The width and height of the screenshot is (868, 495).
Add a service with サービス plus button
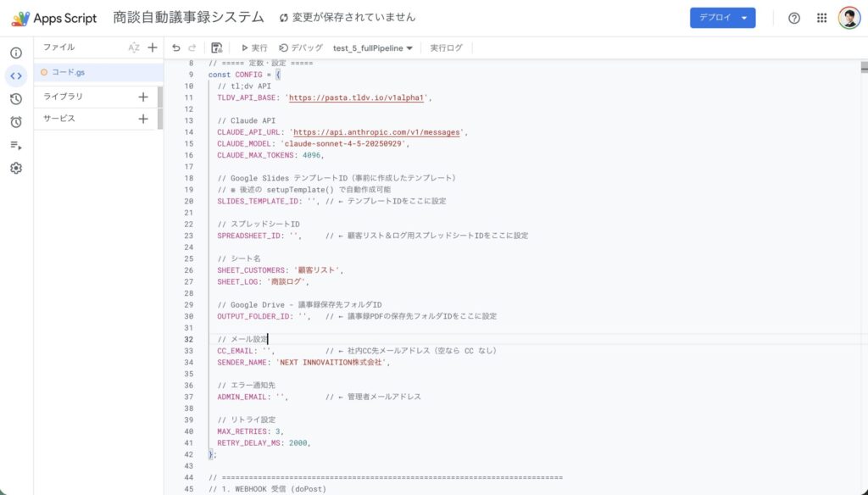tap(143, 119)
